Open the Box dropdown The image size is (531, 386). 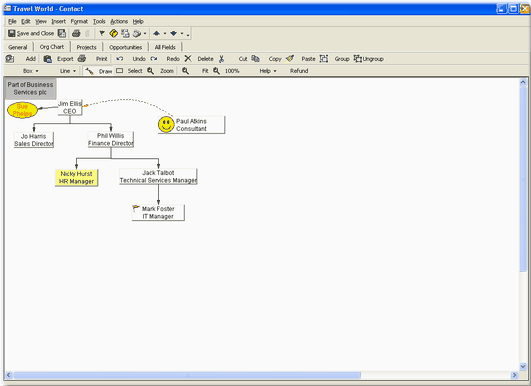click(30, 71)
